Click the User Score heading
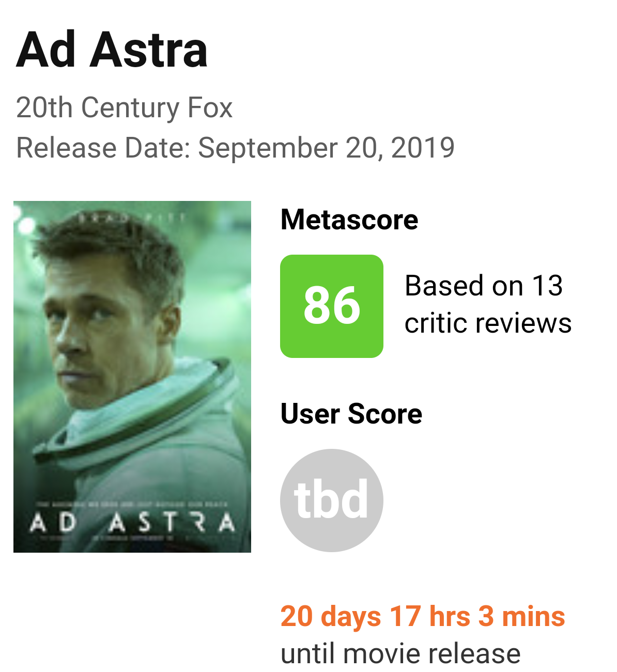Screen dimensions: 617x672 pyautogui.click(x=351, y=414)
